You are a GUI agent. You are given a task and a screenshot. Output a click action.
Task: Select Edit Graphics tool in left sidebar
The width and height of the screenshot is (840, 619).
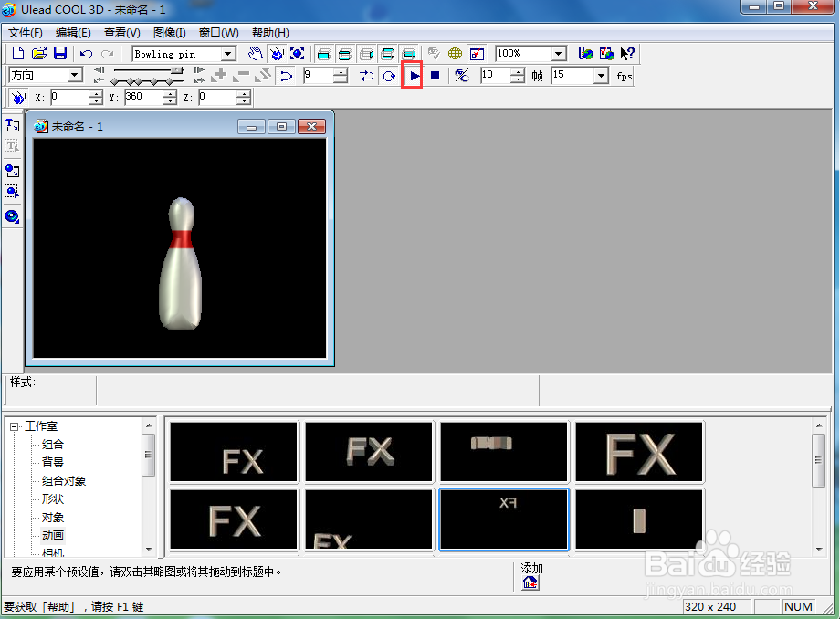(12, 192)
